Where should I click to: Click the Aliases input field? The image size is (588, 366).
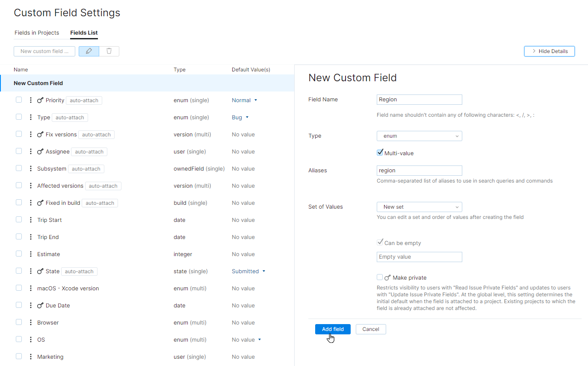coord(419,171)
